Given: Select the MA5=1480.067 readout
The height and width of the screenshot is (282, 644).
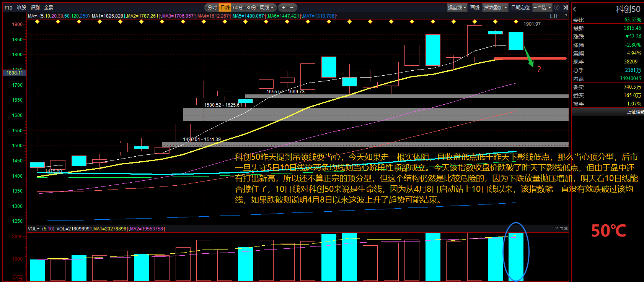Looking at the screenshot, I should pos(250,16).
